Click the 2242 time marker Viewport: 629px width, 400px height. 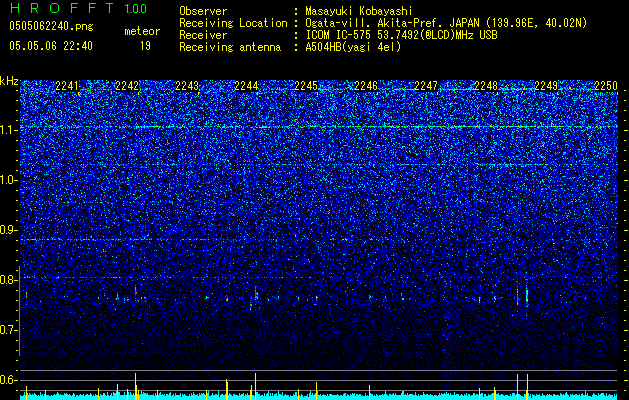pyautogui.click(x=127, y=86)
